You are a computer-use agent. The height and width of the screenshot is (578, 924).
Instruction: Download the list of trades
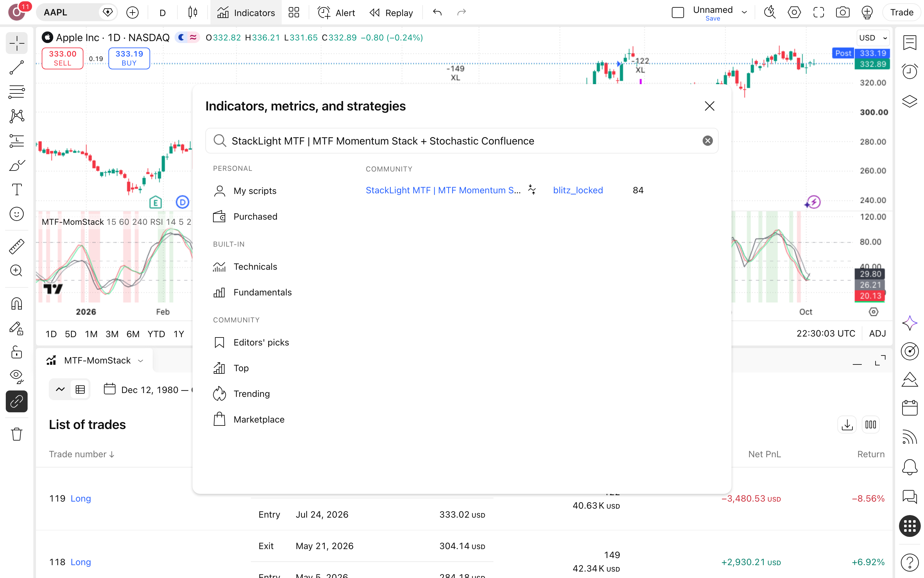tap(847, 425)
